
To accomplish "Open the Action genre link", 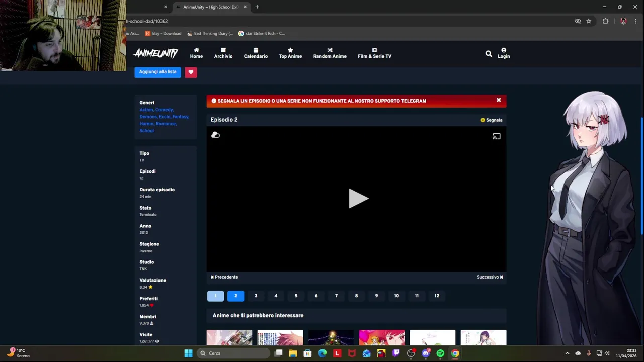I will pyautogui.click(x=146, y=110).
